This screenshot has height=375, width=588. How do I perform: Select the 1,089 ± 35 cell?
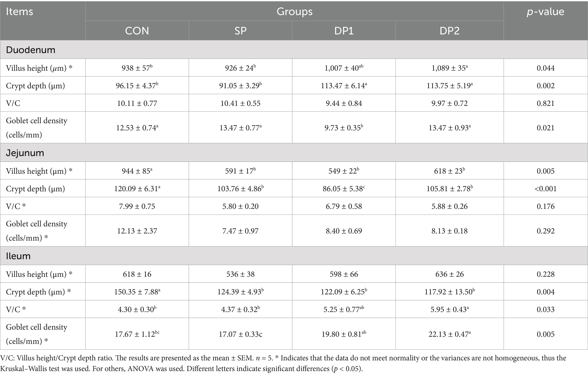pyautogui.click(x=449, y=68)
